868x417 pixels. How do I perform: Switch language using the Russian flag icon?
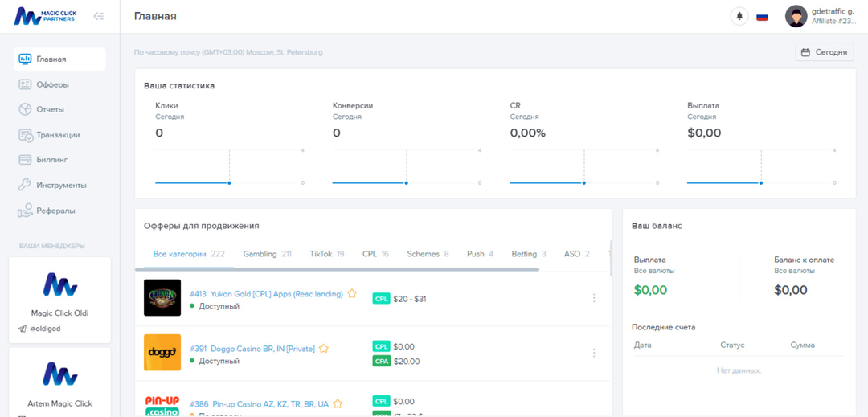click(x=762, y=16)
